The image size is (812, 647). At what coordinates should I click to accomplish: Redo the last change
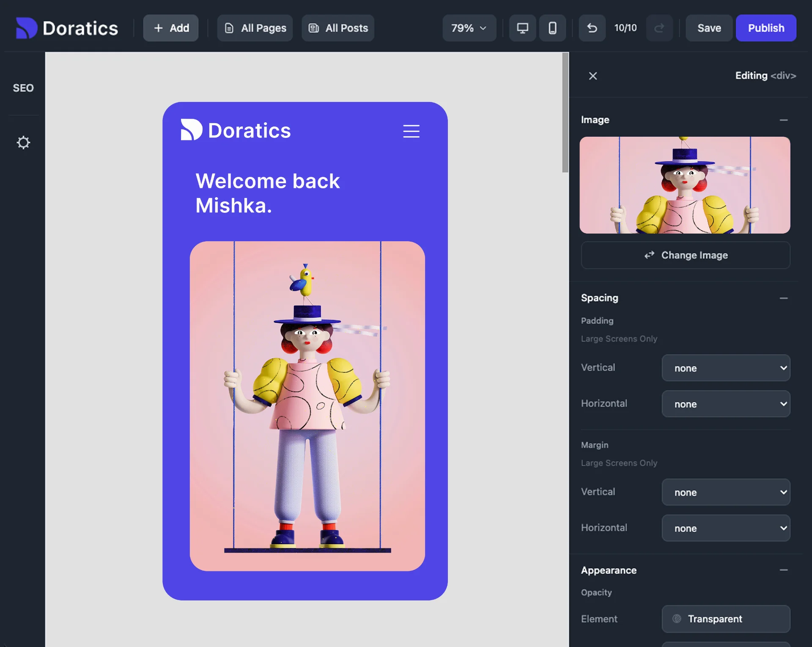click(659, 28)
